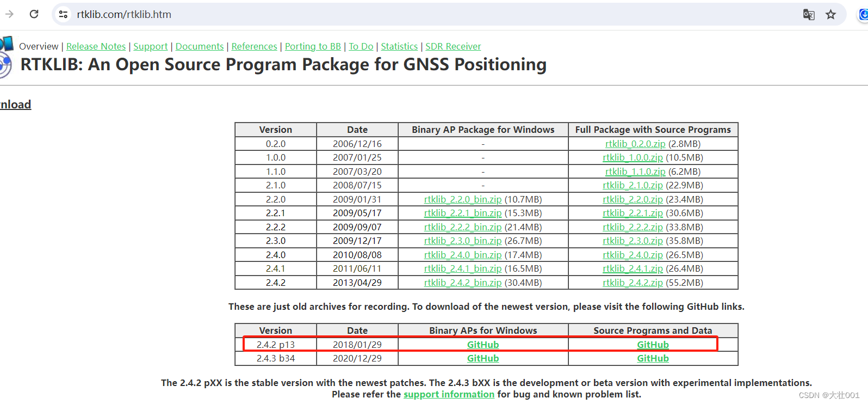Go to Documents page

pyautogui.click(x=200, y=46)
